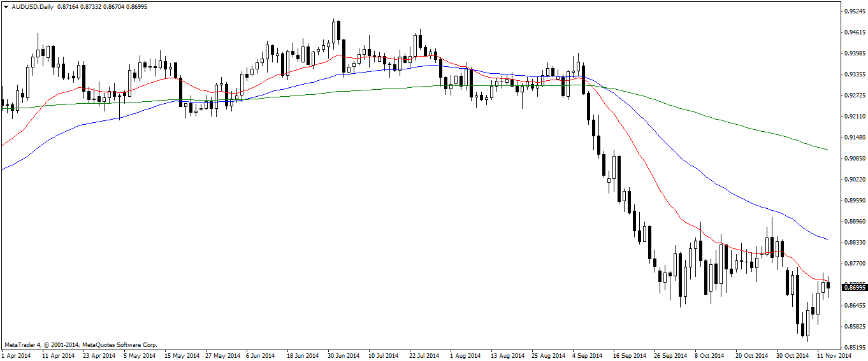The image size is (868, 361).
Task: Click the last candlestick on the chart
Action: tap(828, 286)
